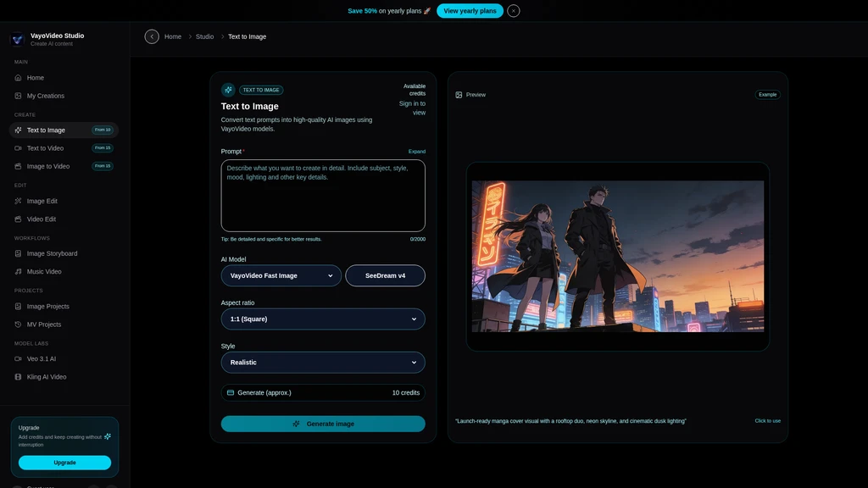Click the TEXT TO IMAGE badge
This screenshot has height=488, width=868.
click(x=261, y=90)
